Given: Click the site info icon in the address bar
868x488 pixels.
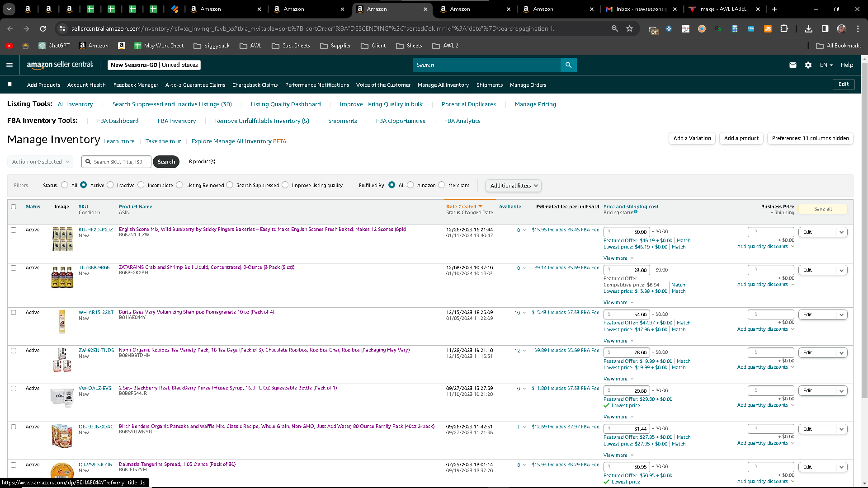Looking at the screenshot, I should tap(62, 28).
